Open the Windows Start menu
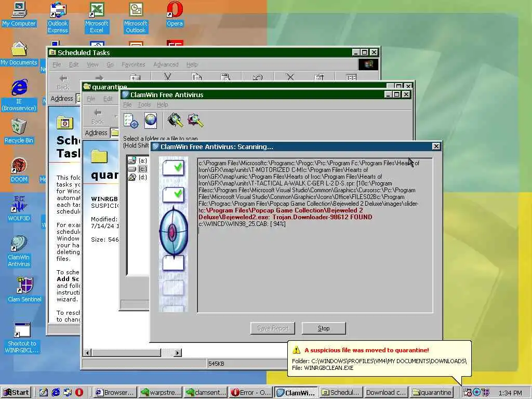 17,393
